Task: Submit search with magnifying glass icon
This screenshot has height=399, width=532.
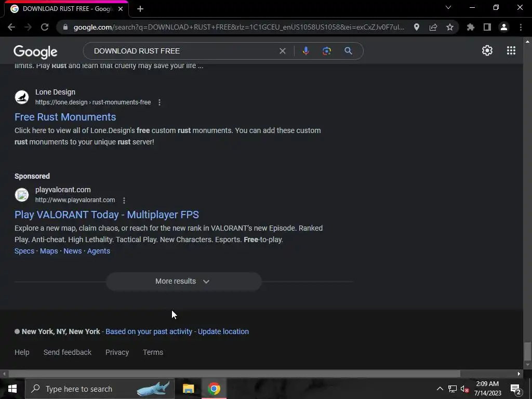Action: click(x=348, y=51)
